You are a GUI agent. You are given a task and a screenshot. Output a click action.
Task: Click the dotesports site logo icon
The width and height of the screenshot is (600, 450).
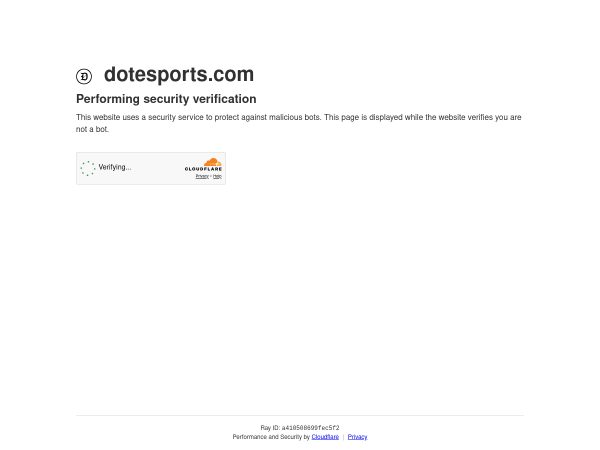84,76
